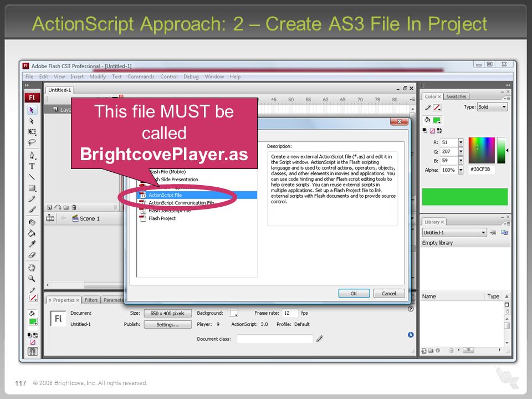Pin current library icon
Screen dimensions: 532x399
click(x=493, y=232)
